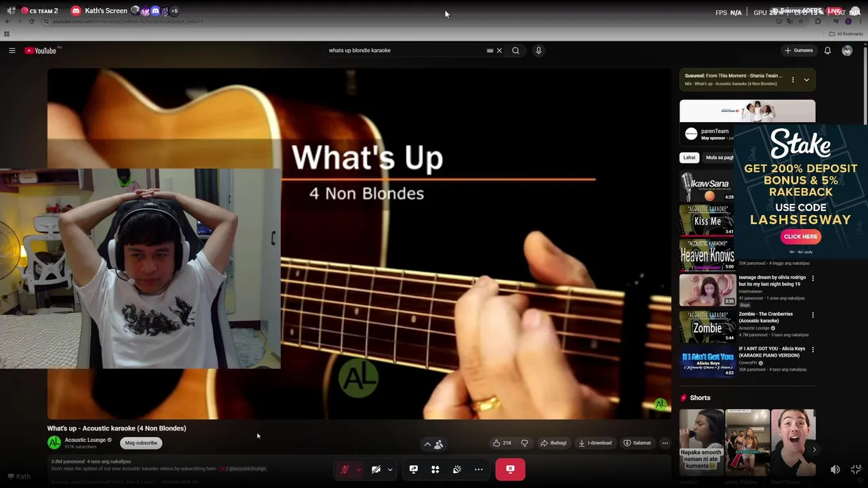This screenshot has width=868, height=488.
Task: Click the Gumawa create button
Action: (798, 50)
